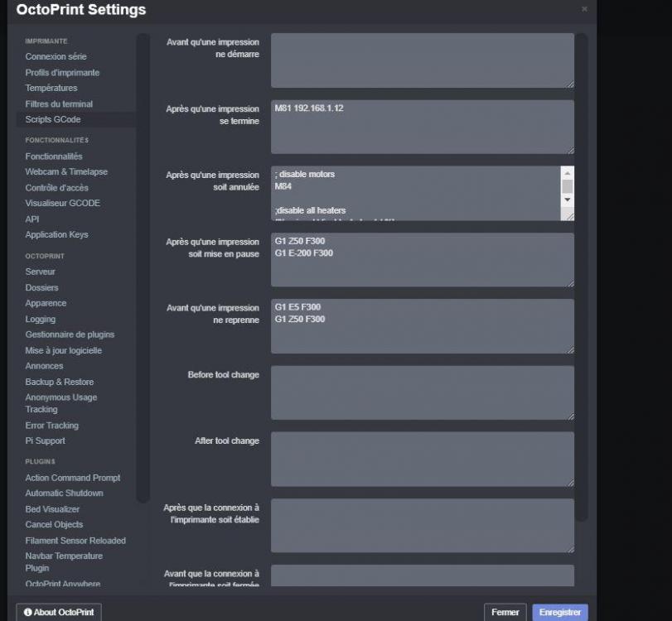Click the Before tool change text area
Screen dimensions: 672x621
point(422,392)
